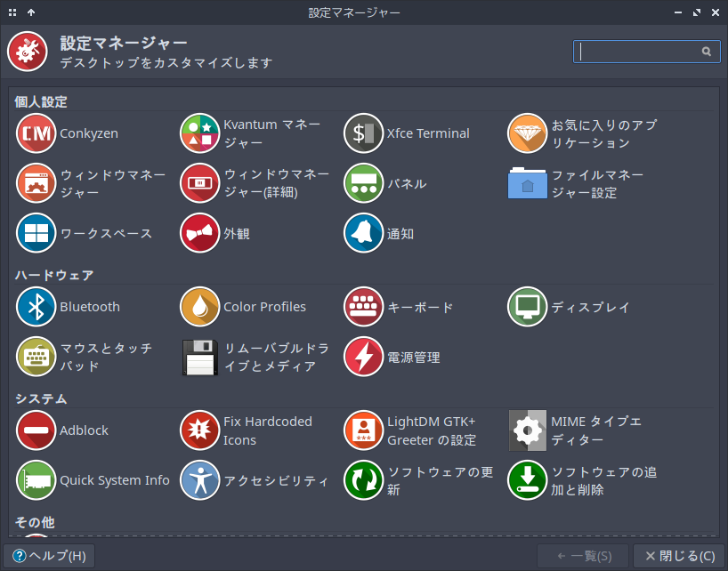This screenshot has height=571, width=728.
Task: Open Adblock settings
Action: click(x=62, y=430)
